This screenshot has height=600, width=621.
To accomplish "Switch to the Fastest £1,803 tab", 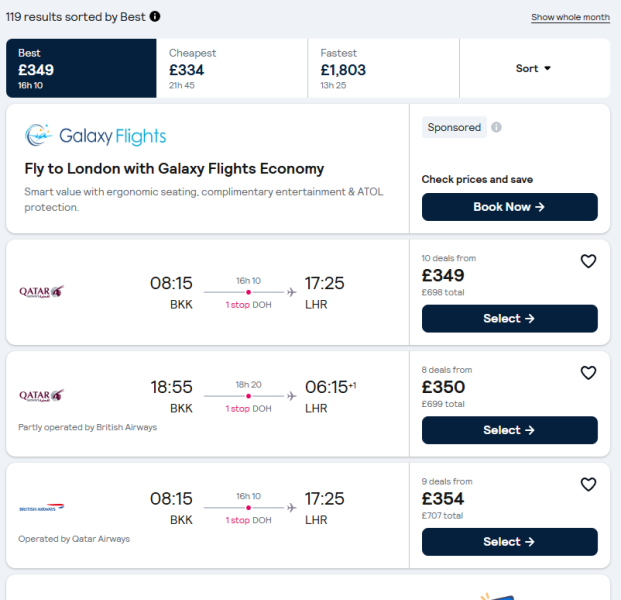I will coord(383,68).
